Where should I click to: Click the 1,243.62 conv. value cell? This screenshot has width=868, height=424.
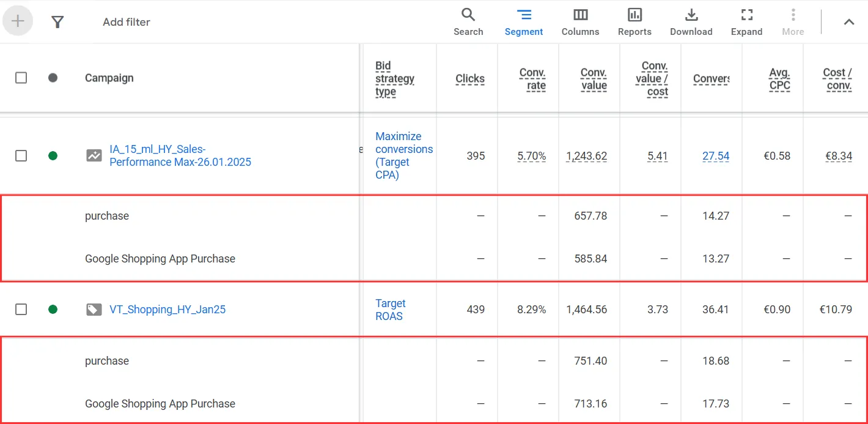tap(587, 156)
